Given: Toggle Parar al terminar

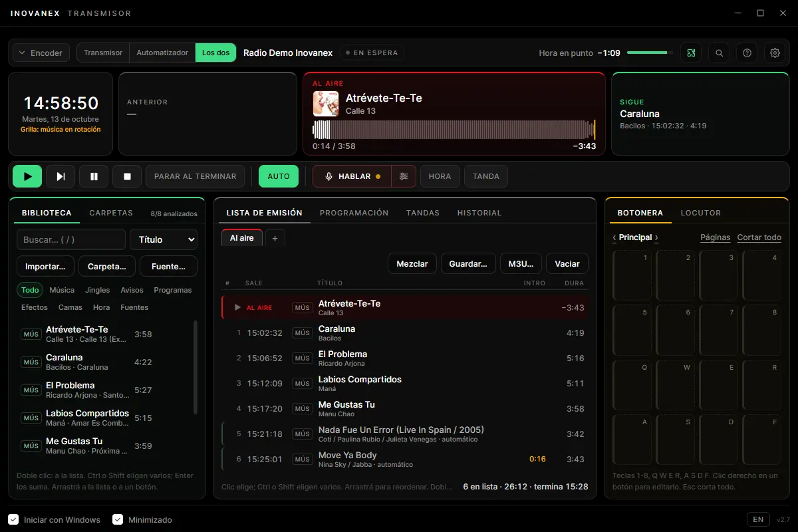Looking at the screenshot, I should (196, 176).
